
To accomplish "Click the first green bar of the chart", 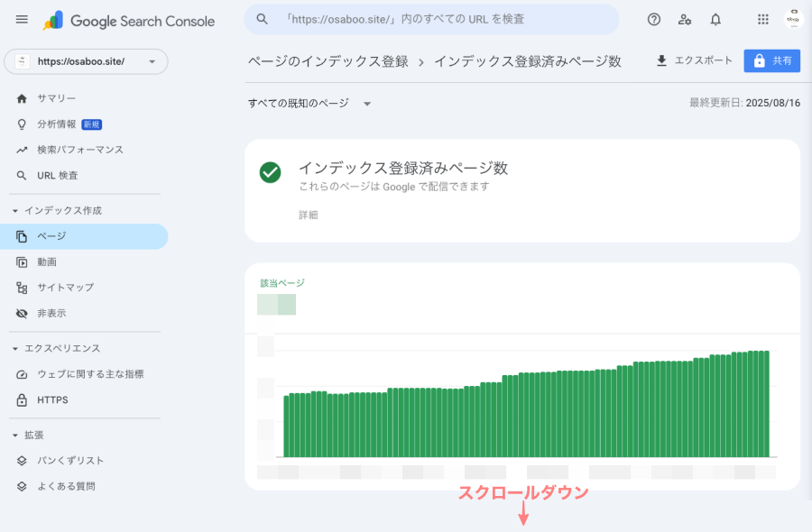I will click(286, 427).
